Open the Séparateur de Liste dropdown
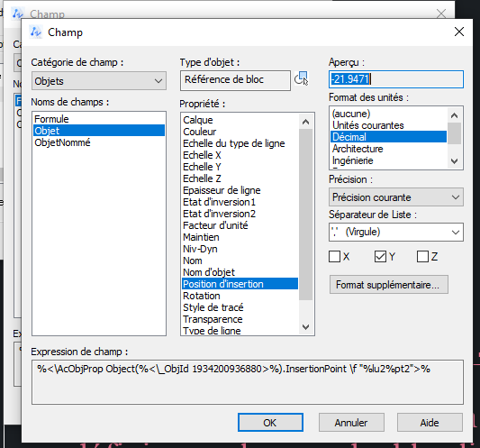 tap(396, 232)
